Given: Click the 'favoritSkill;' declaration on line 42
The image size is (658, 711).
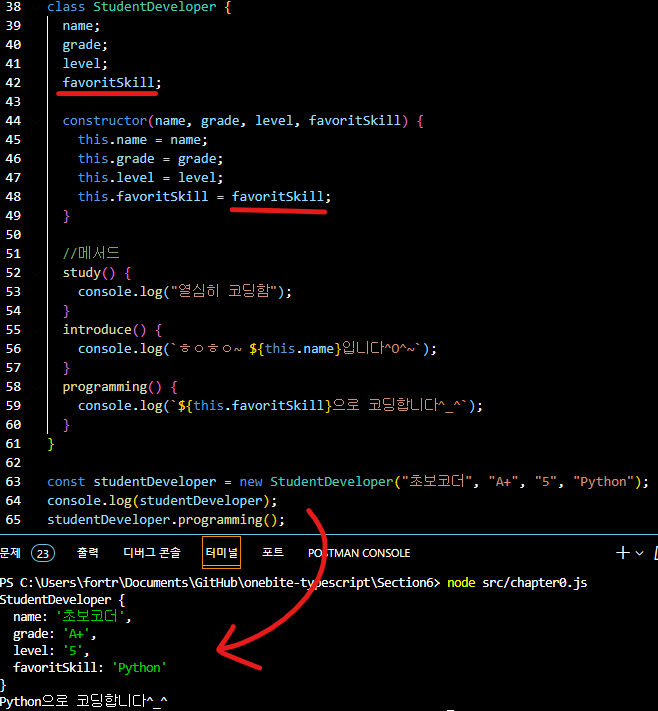Looking at the screenshot, I should pyautogui.click(x=112, y=83).
